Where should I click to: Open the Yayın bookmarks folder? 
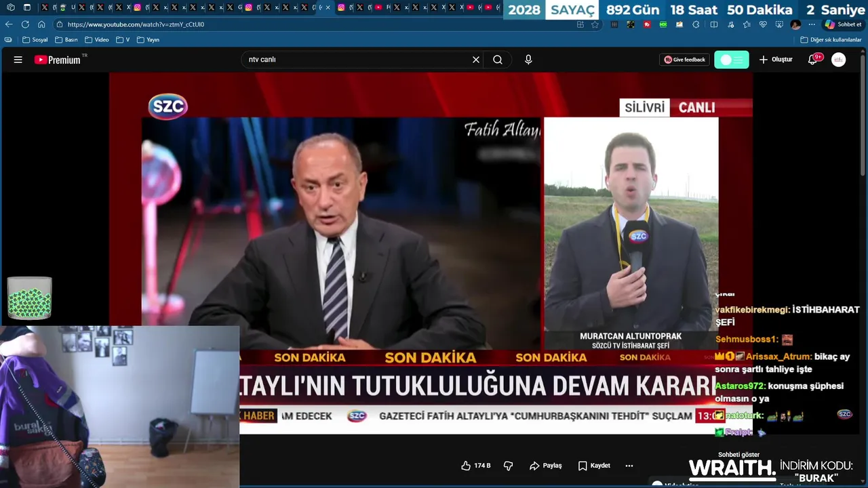(148, 40)
